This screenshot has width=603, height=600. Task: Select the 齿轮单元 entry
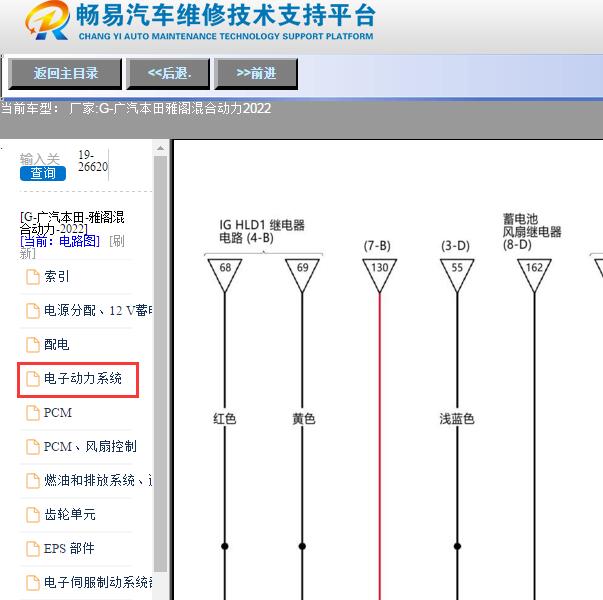(x=70, y=514)
